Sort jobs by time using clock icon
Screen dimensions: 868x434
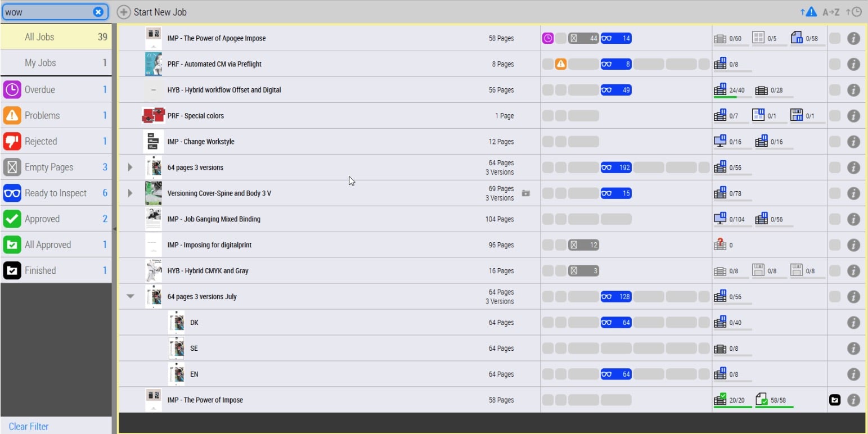pos(853,12)
